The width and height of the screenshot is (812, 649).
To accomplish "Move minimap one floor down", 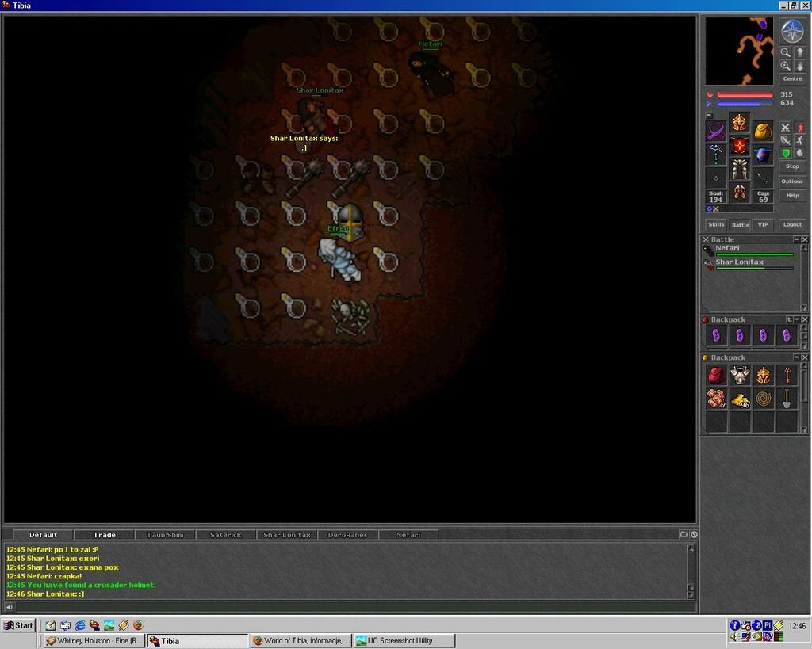I will tap(799, 66).
